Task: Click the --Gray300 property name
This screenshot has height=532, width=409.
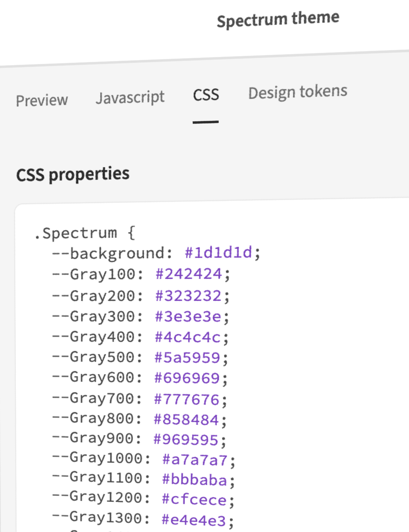Action: 97,316
